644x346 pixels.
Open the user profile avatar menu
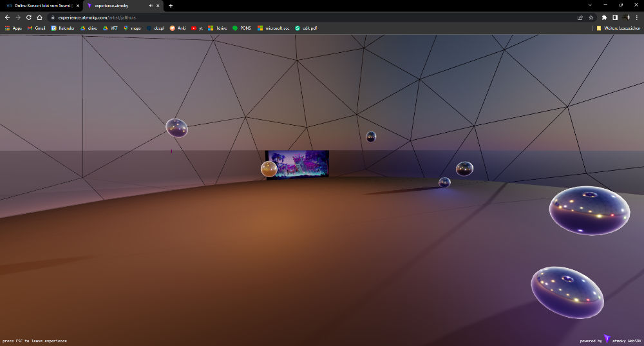click(x=626, y=17)
